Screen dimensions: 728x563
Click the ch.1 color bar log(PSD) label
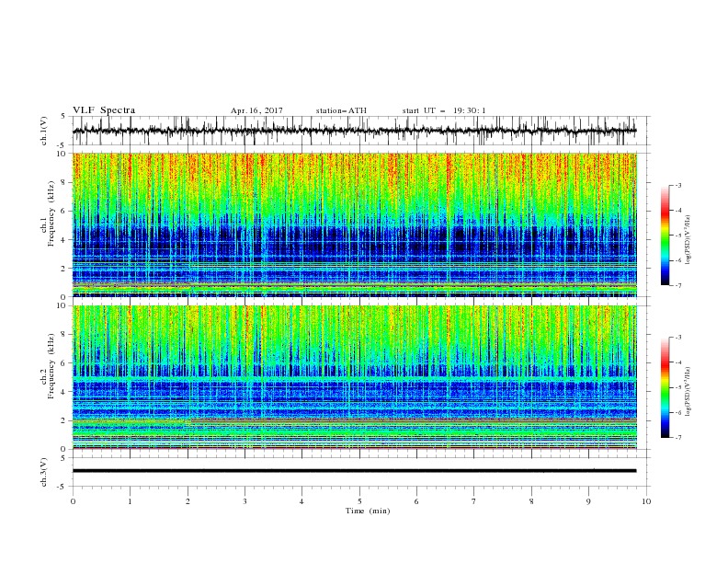point(688,240)
